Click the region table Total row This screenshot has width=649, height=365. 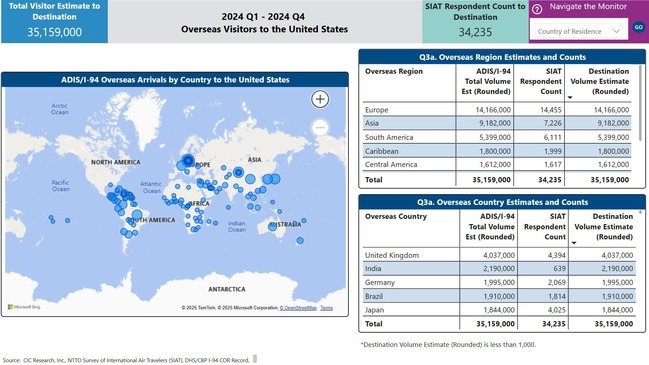click(497, 180)
